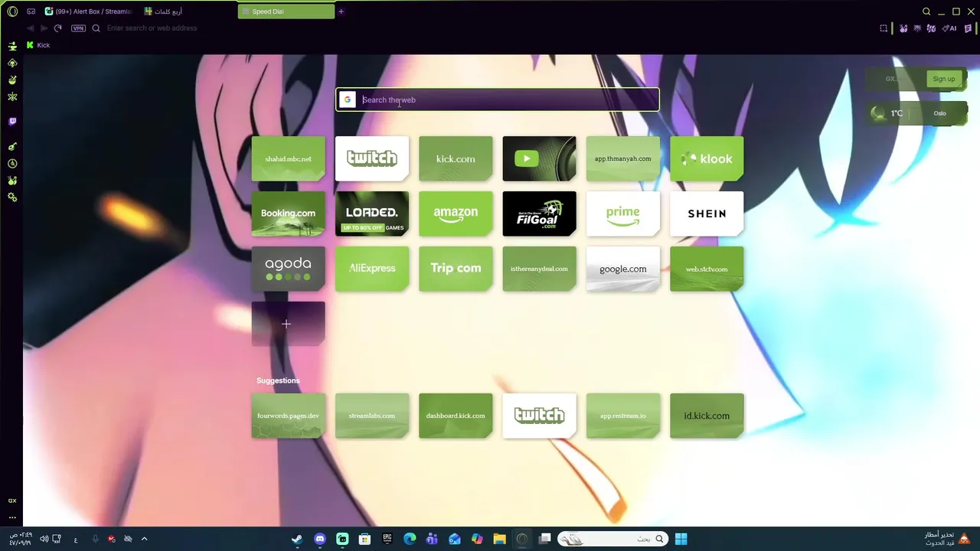980x551 pixels.
Task: Toggle the VPN badge in address bar
Action: click(x=78, y=28)
